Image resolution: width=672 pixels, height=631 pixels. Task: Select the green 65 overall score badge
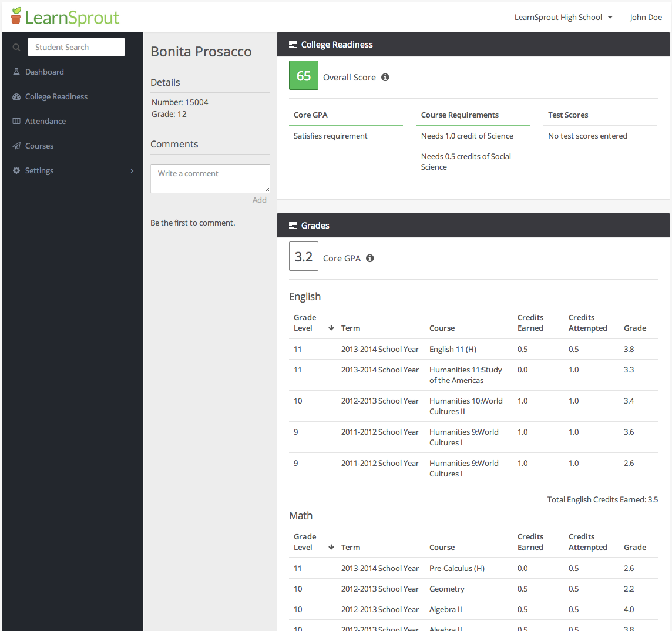(304, 75)
